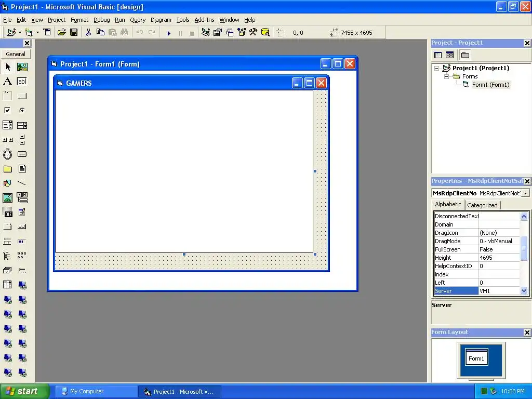532x399 pixels.
Task: Select the Image control tool
Action: (x=7, y=198)
